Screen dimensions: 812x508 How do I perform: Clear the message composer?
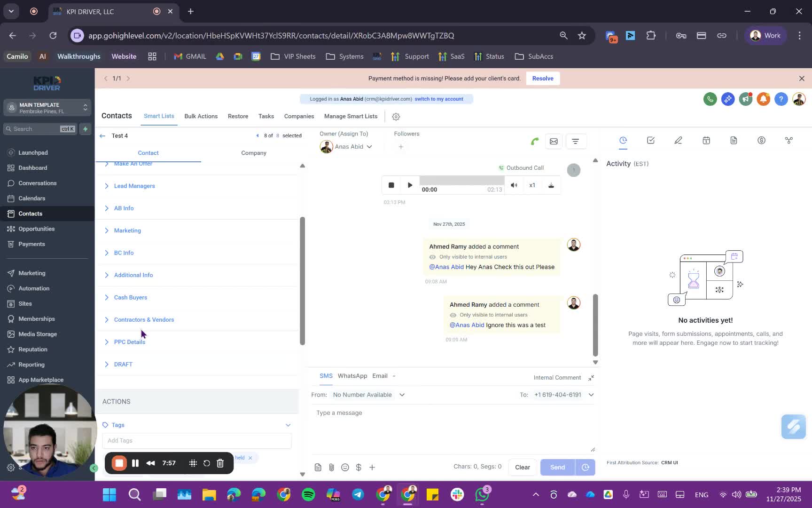click(x=523, y=468)
